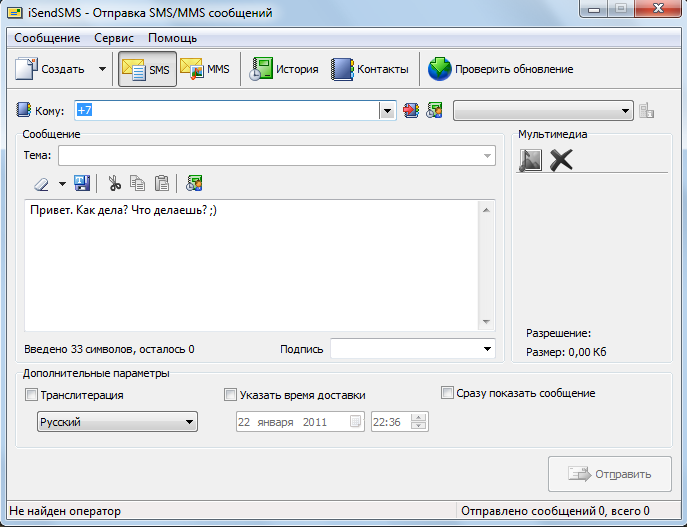Click the scissors cut icon
Viewport: 687px width, 527px height.
point(115,183)
